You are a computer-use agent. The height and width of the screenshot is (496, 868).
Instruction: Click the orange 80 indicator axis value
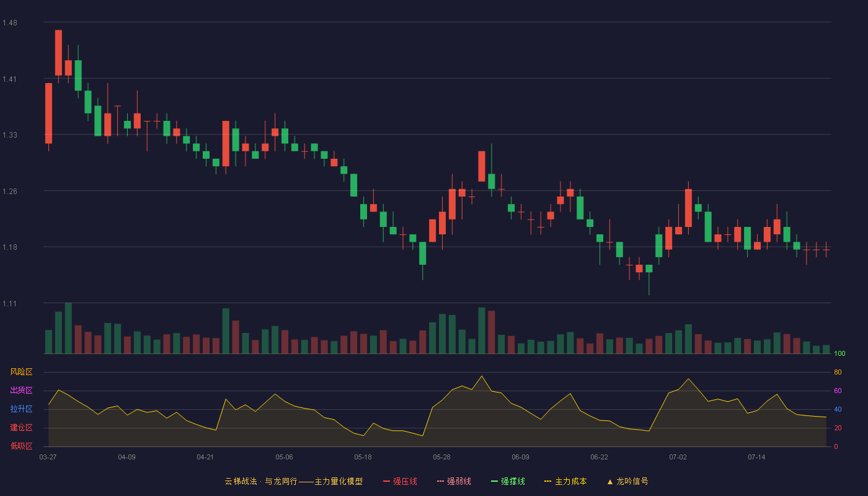point(838,372)
